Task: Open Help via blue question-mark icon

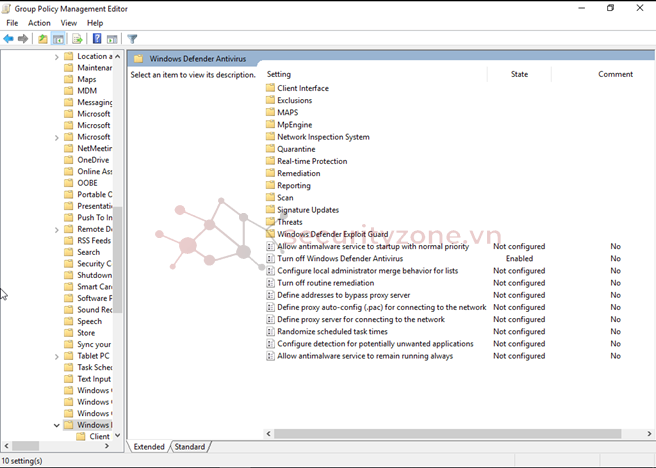Action: click(x=97, y=39)
